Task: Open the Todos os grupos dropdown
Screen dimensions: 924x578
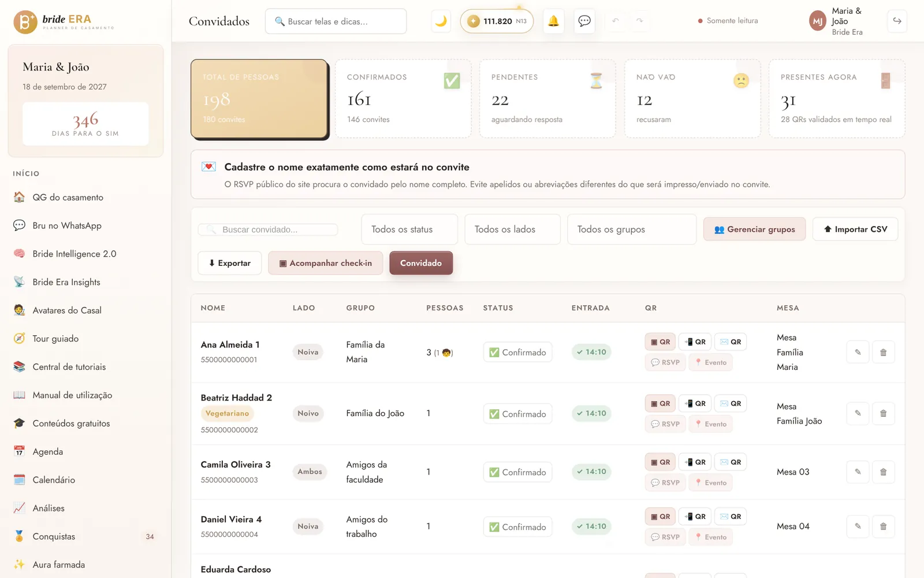Action: pyautogui.click(x=632, y=229)
